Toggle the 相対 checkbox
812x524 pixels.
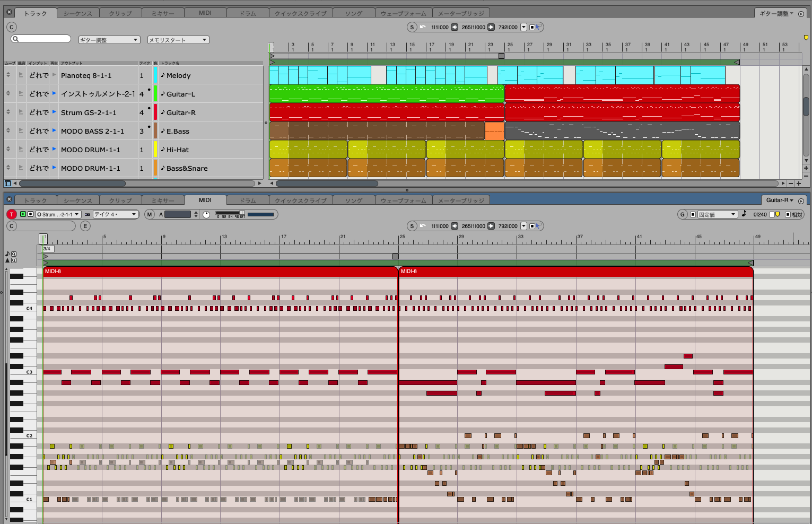click(788, 214)
